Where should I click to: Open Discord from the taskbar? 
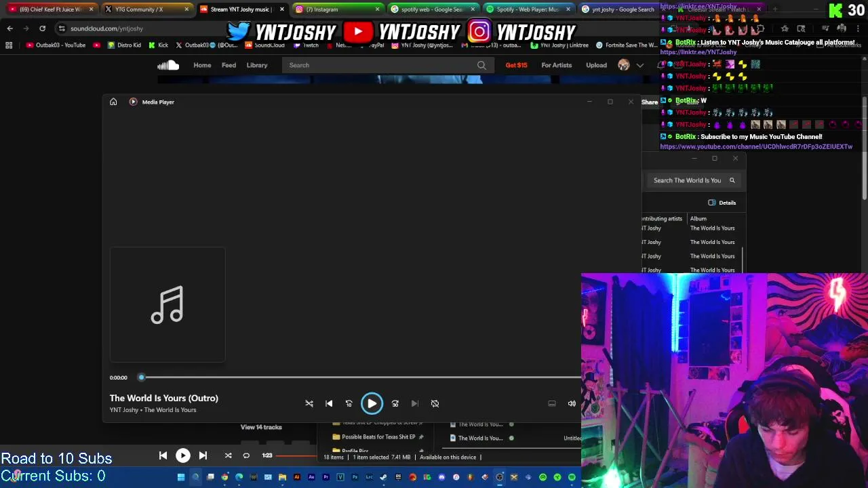click(441, 477)
